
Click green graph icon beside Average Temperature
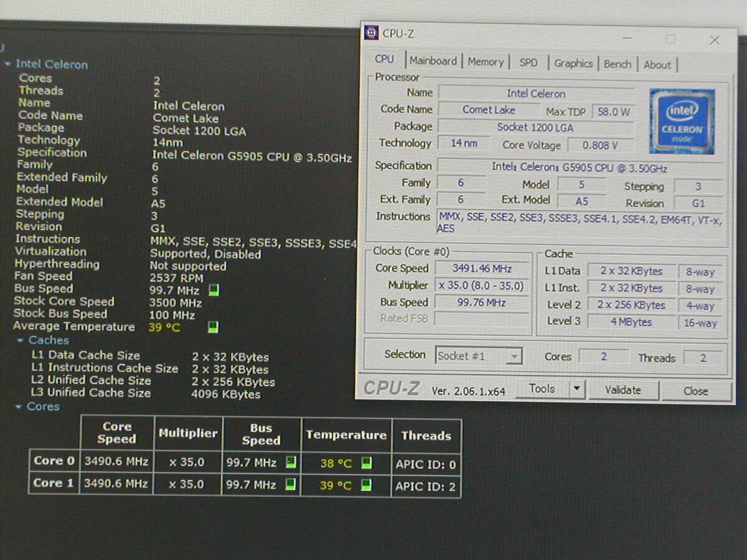click(x=214, y=327)
